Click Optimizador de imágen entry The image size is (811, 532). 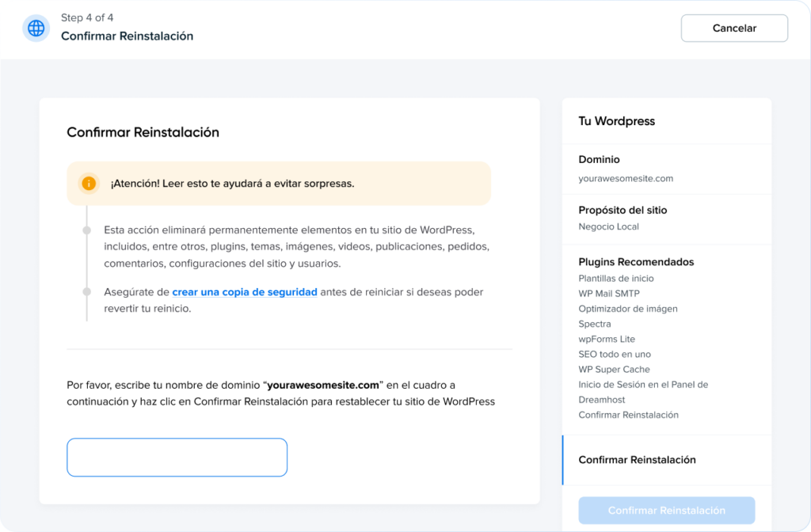click(x=628, y=309)
